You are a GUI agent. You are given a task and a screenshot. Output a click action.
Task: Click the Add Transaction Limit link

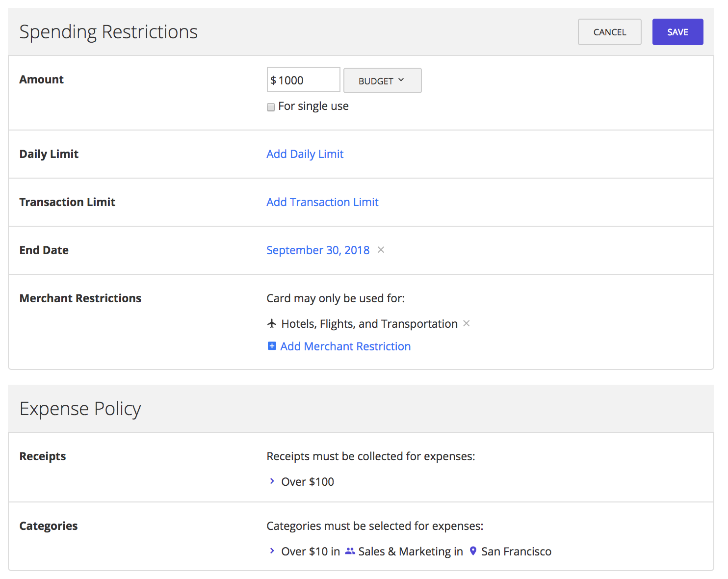322,202
